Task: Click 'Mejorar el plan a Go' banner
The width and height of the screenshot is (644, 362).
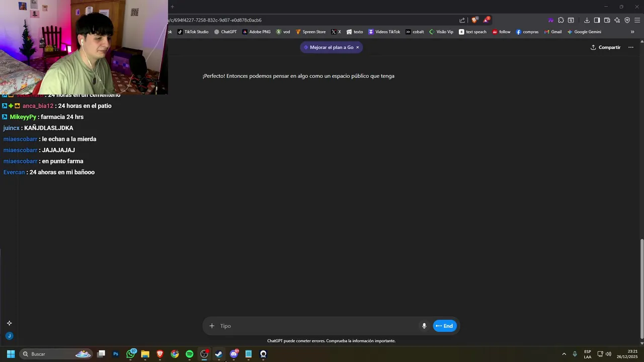Action: coord(328,47)
